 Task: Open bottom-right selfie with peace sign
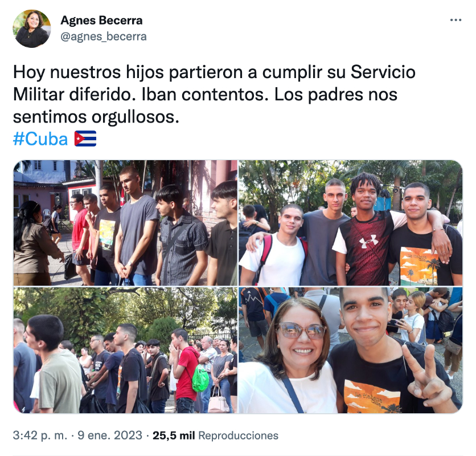351,350
